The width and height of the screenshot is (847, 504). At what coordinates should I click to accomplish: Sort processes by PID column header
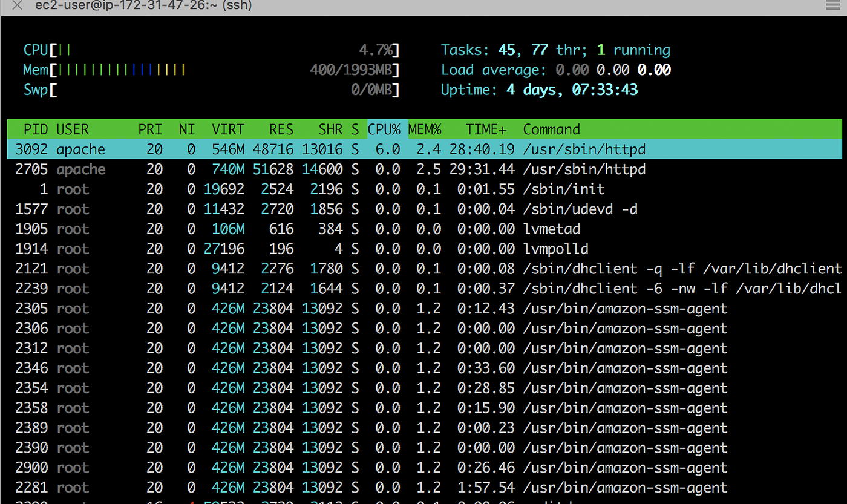pyautogui.click(x=36, y=129)
